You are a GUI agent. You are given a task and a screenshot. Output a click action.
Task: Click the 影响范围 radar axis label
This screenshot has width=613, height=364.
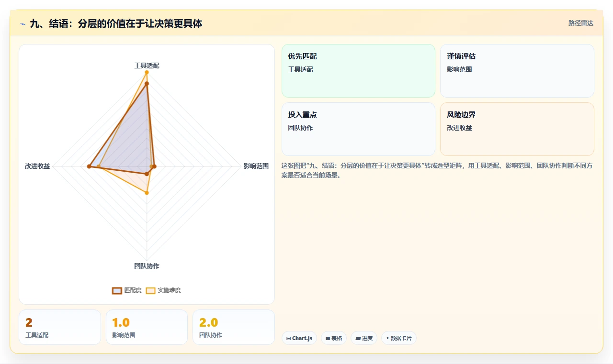(x=256, y=166)
